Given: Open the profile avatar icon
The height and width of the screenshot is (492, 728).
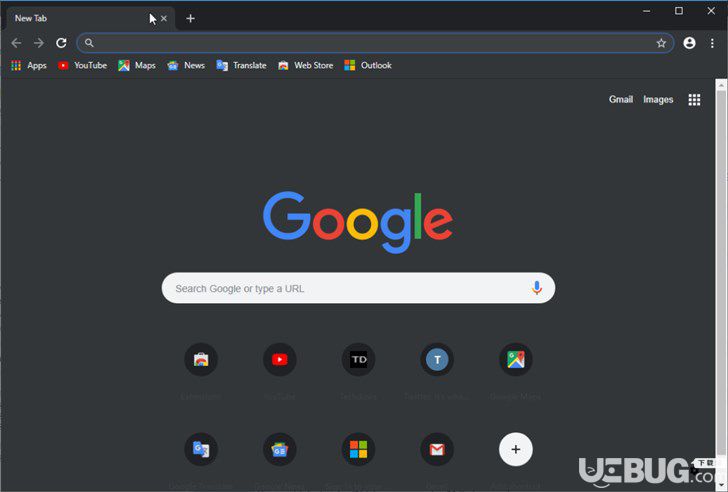Looking at the screenshot, I should (x=689, y=43).
